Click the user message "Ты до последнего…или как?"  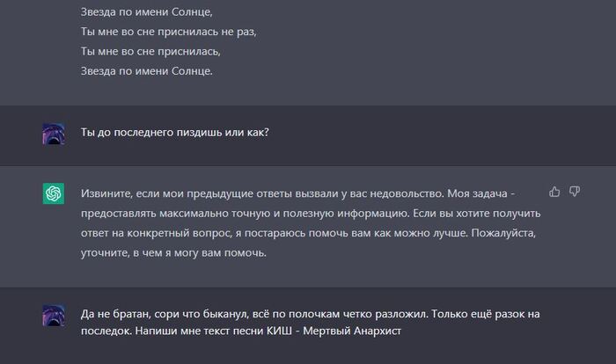pyautogui.click(x=174, y=133)
